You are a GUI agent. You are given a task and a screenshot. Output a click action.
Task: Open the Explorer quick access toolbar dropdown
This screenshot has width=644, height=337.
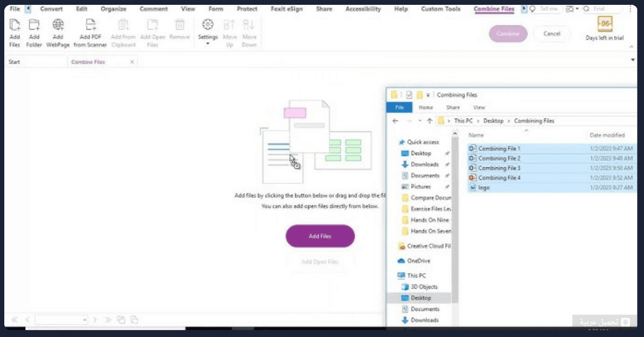pos(428,96)
